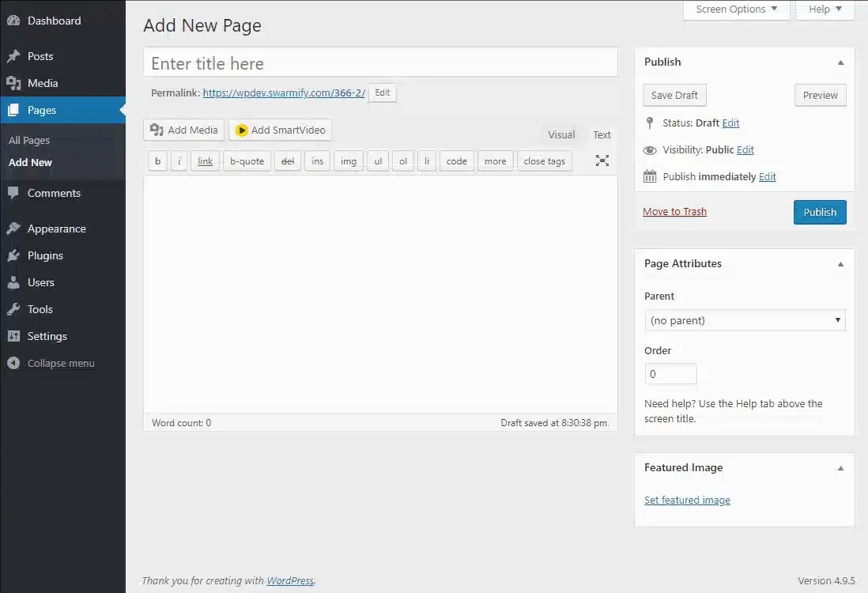Click the li quicktag button
Screen dimensions: 868x593
click(x=427, y=161)
